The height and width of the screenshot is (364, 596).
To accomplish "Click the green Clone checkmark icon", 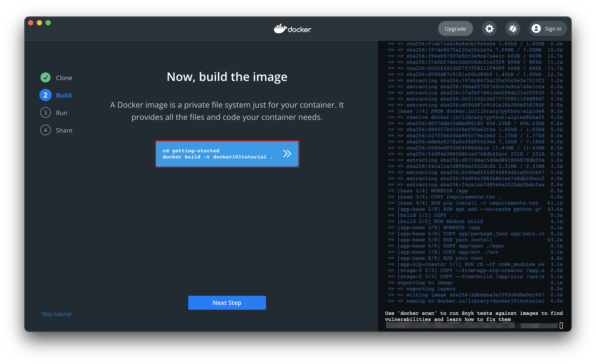I will click(46, 78).
